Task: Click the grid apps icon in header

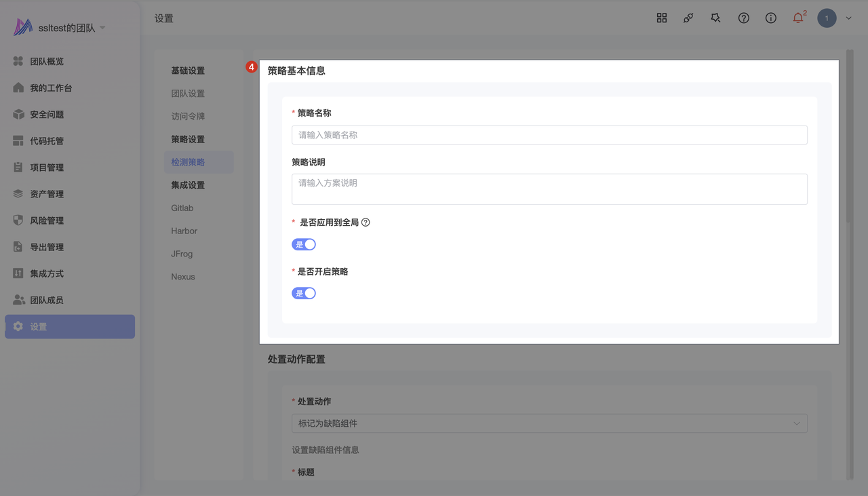Action: tap(662, 18)
